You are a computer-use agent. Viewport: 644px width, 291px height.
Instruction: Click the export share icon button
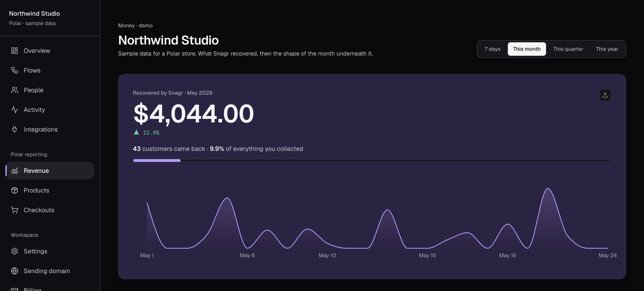pos(605,95)
